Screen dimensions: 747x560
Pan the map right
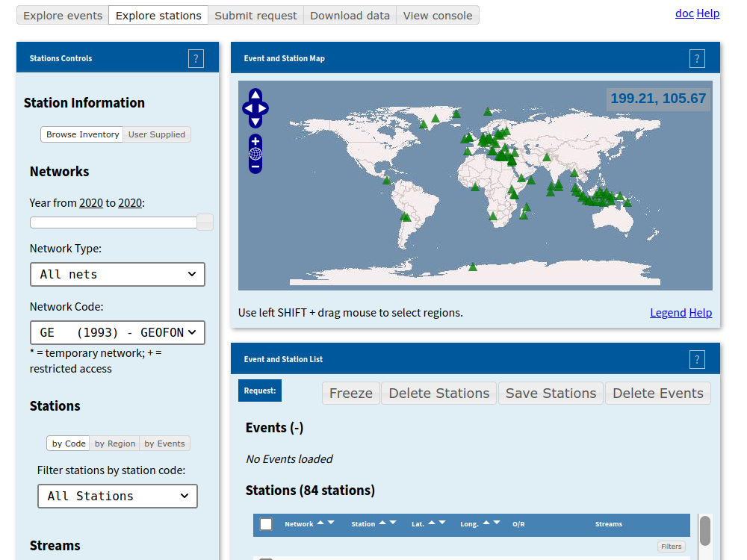click(264, 109)
